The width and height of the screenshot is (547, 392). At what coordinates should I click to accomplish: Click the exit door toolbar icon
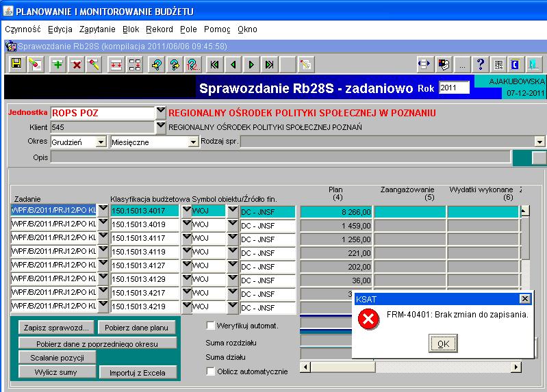click(534, 64)
